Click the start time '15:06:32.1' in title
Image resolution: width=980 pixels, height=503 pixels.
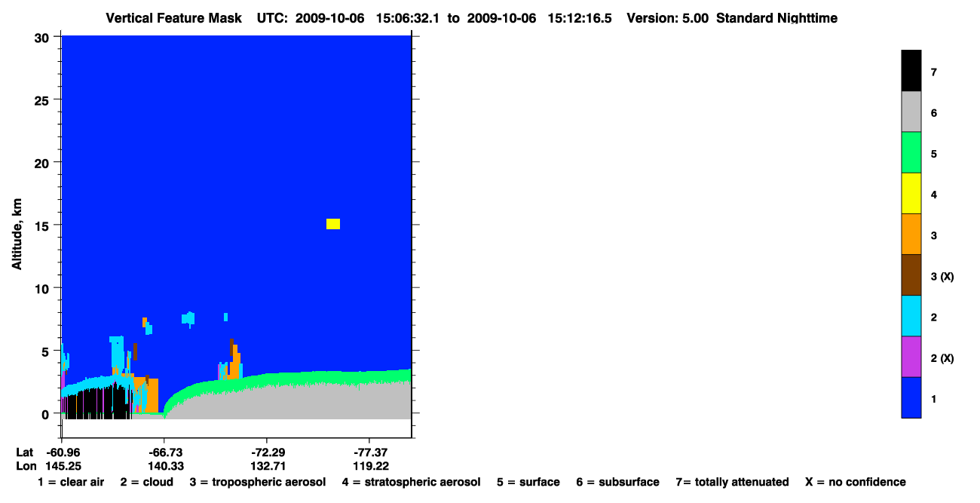408,17
